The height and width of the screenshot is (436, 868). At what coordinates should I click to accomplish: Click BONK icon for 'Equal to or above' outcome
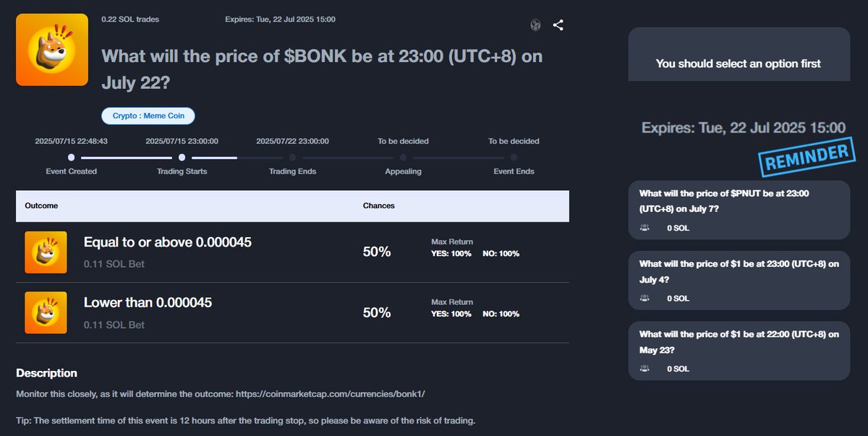(x=46, y=252)
